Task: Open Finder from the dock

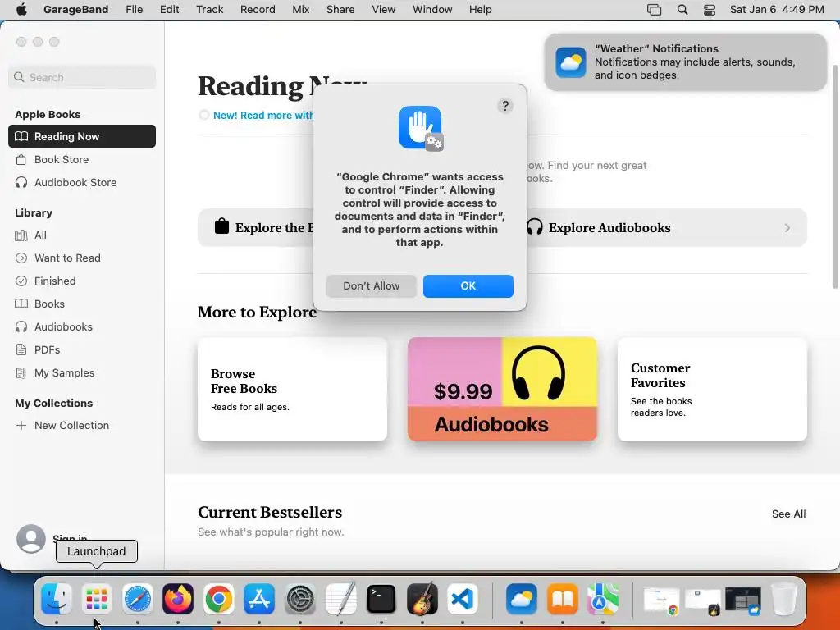Action: 57,598
